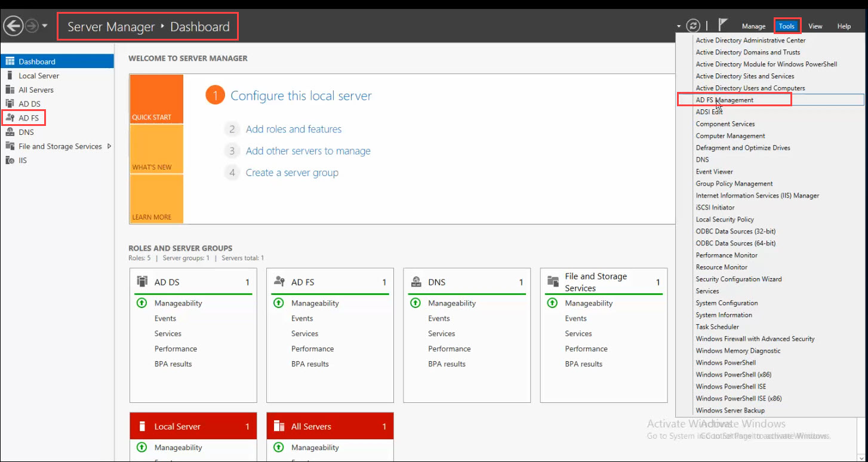Select Dashboard in the sidebar
Image resolution: width=868 pixels, height=462 pixels.
pos(57,61)
